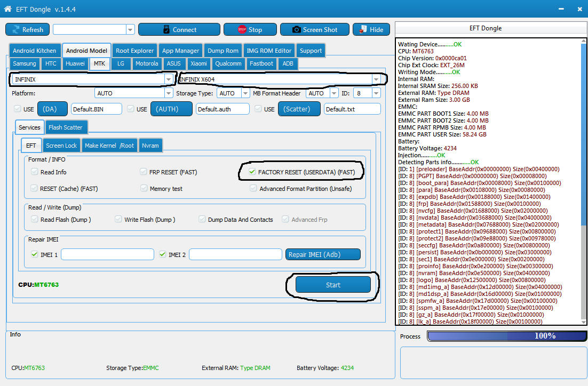
Task: Click the Refresh button
Action: tap(27, 30)
